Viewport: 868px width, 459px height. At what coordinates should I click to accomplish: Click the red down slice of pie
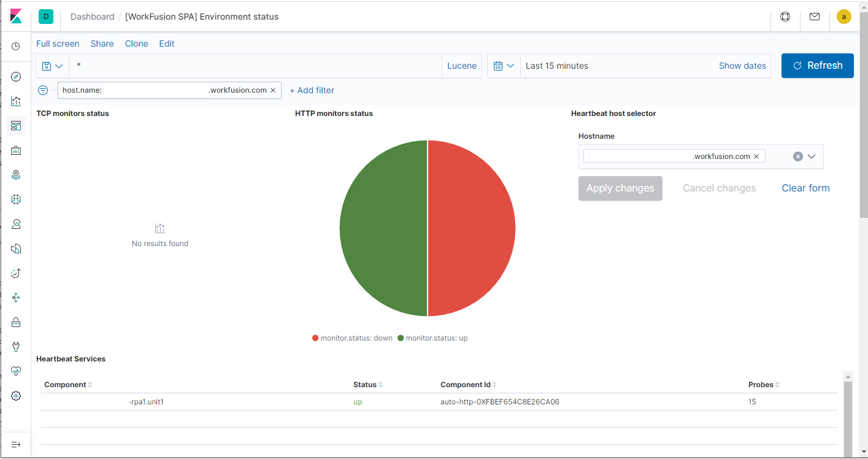(472, 228)
